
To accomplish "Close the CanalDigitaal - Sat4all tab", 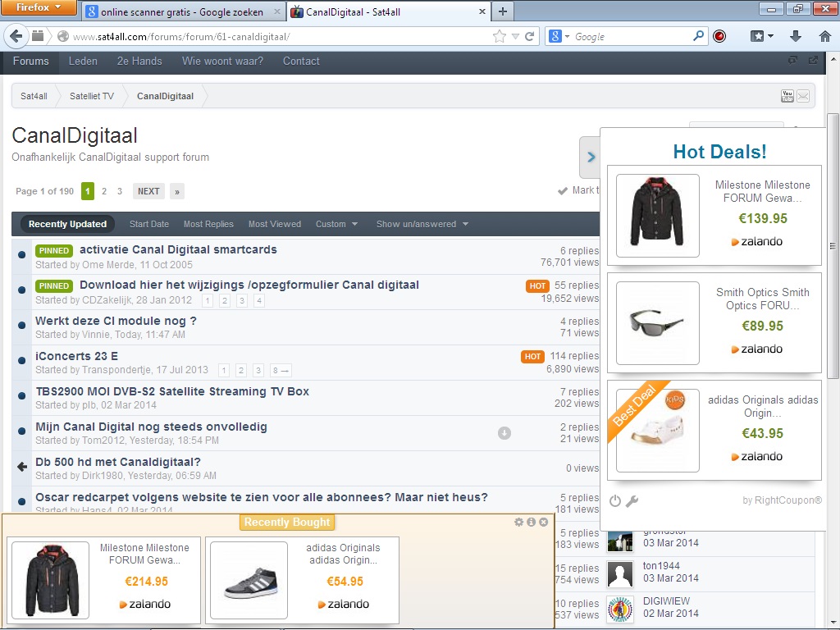I will (482, 11).
